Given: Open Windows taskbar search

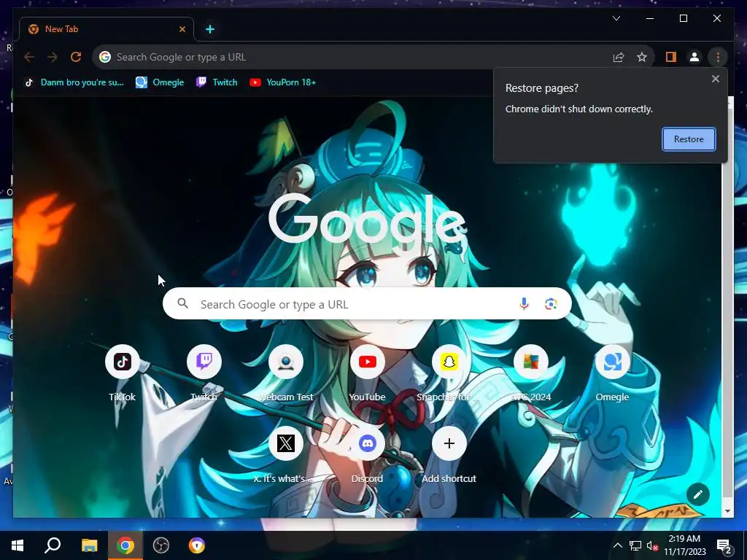Looking at the screenshot, I should 53,545.
